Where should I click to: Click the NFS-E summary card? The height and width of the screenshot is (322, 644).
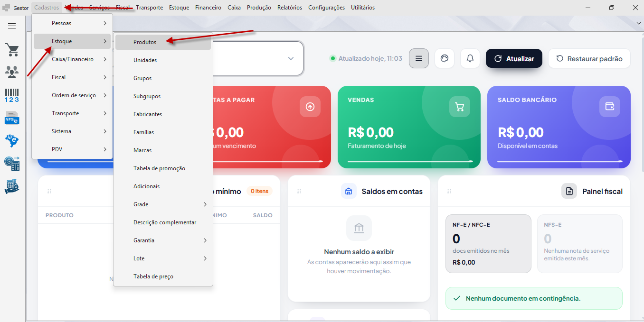pos(579,244)
